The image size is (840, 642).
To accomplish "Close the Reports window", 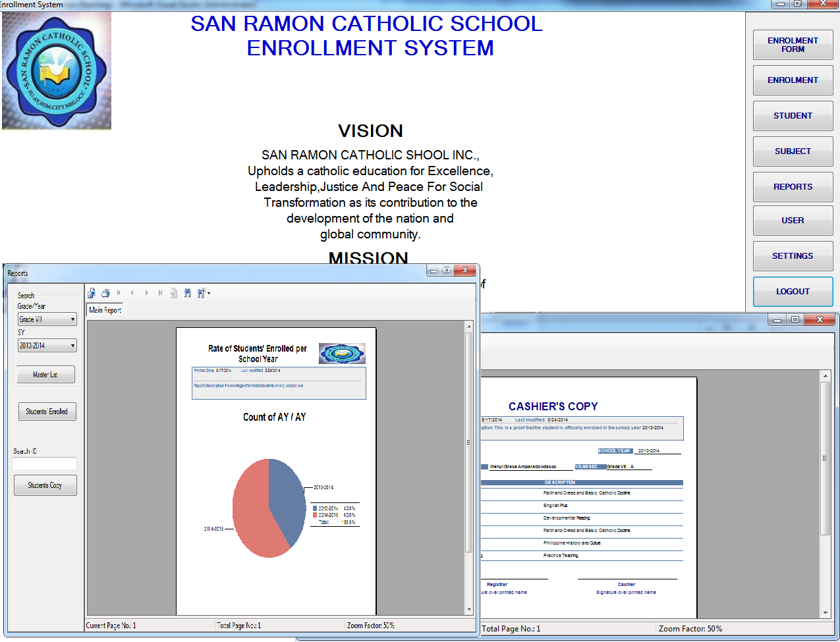I will pos(464,270).
